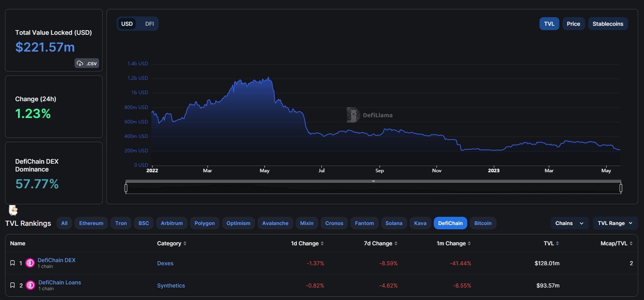The height and width of the screenshot is (300, 644).
Task: Toggle the Price chart series
Action: click(573, 24)
